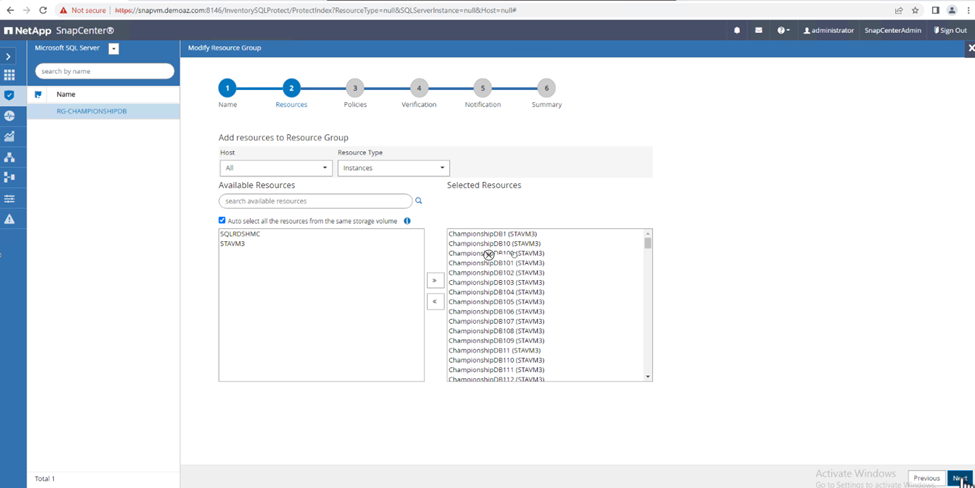Open the administrator user menu
This screenshot has width=975, height=488.
829,30
